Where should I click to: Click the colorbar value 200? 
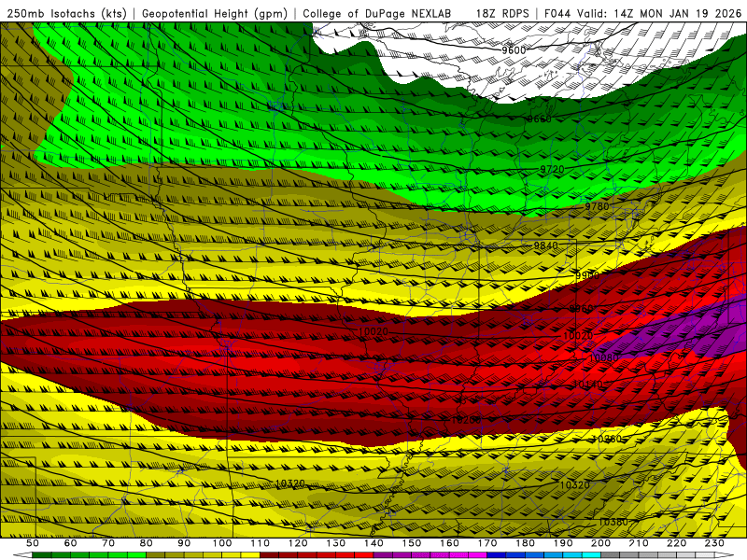coord(600,543)
